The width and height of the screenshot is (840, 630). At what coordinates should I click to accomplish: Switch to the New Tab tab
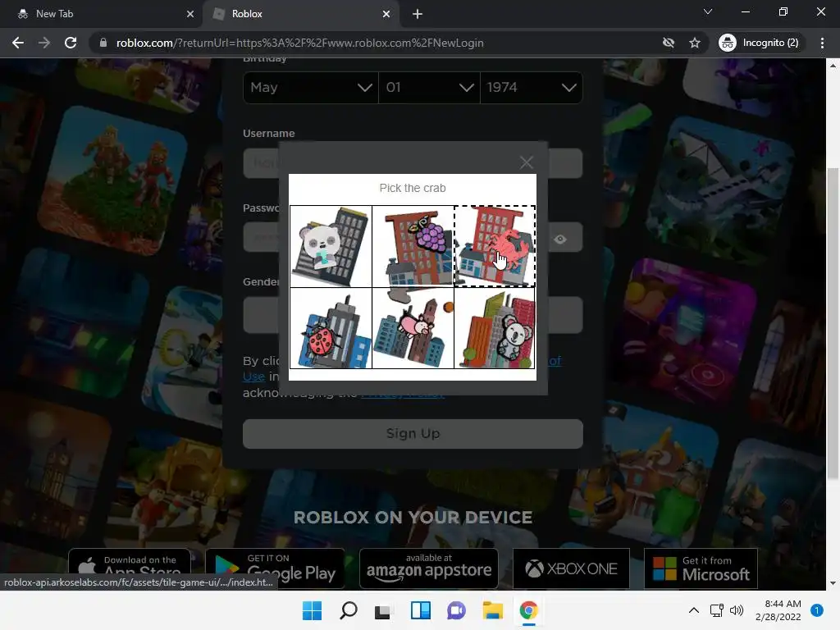coord(102,14)
